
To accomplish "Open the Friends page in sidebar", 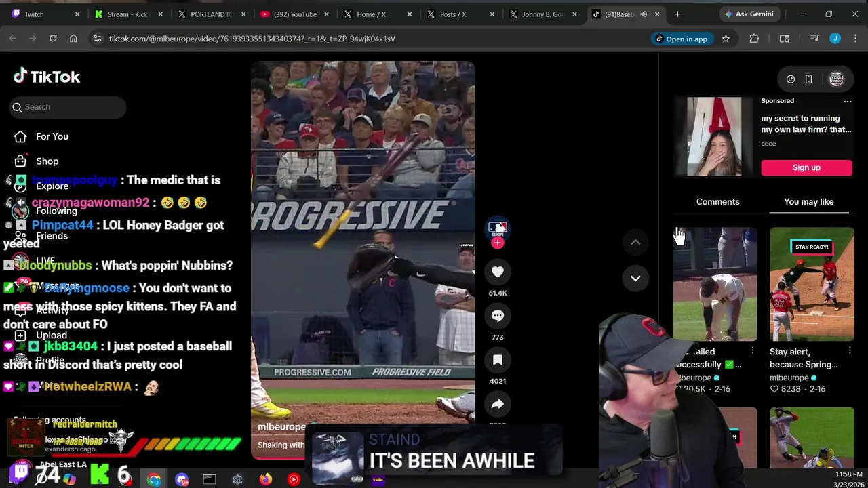I will pyautogui.click(x=52, y=236).
